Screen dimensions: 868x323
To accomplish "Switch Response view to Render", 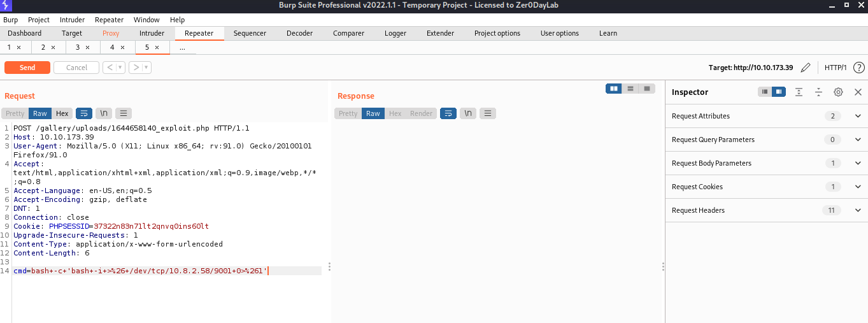I will 421,113.
